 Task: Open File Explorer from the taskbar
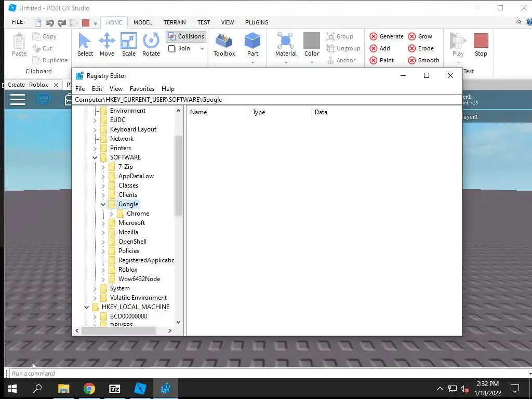[x=63, y=389]
